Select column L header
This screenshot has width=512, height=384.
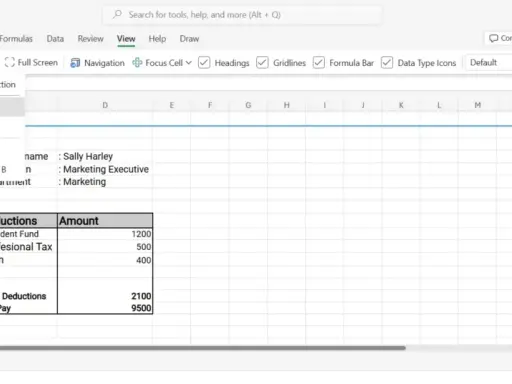[x=439, y=105]
